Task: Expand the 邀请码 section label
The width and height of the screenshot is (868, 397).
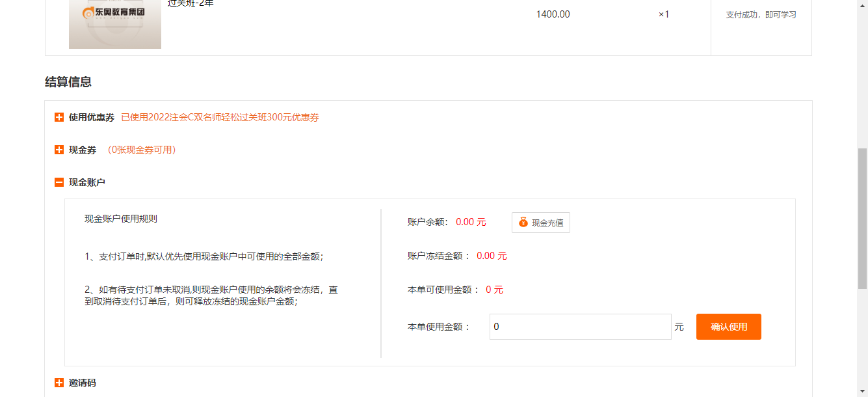Action: [83, 383]
